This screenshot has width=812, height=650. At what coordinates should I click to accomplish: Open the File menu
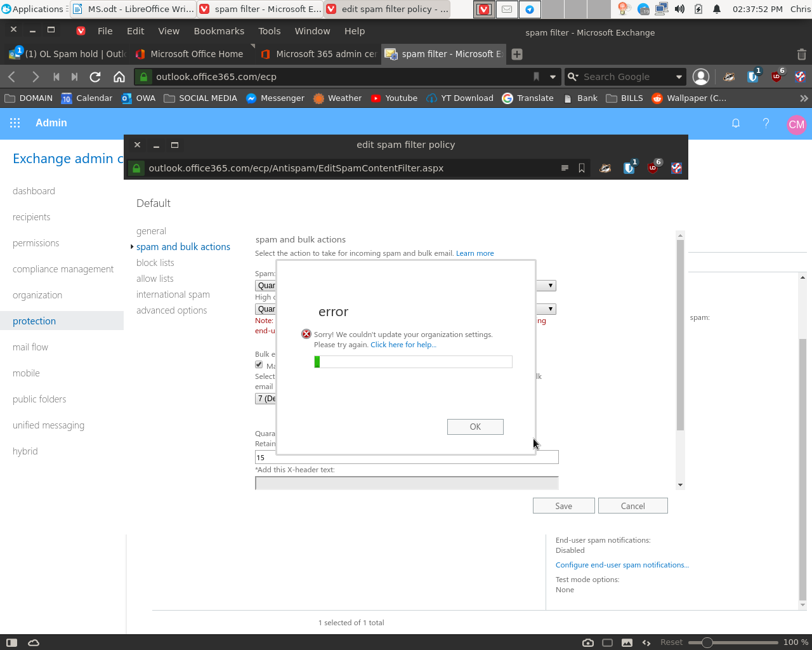(x=105, y=31)
